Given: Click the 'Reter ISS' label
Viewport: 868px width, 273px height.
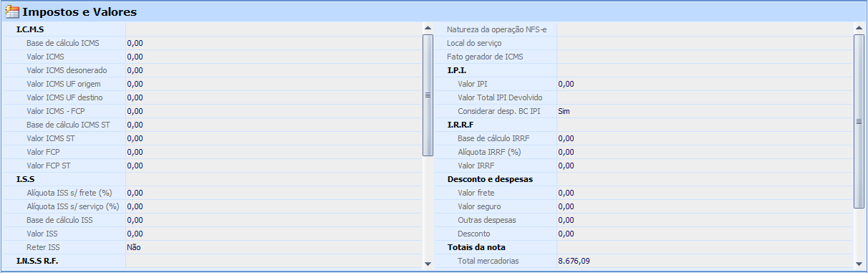Looking at the screenshot, I should coord(43,247).
